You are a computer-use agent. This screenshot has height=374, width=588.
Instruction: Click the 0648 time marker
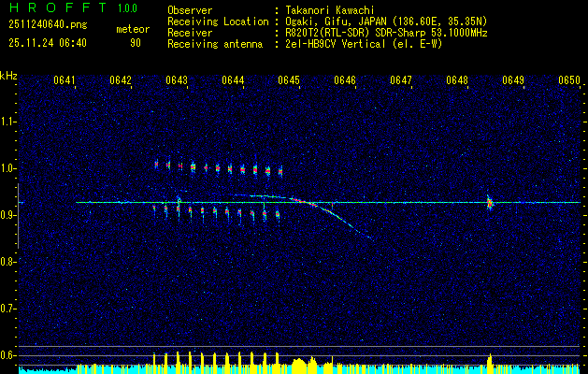pos(457,81)
